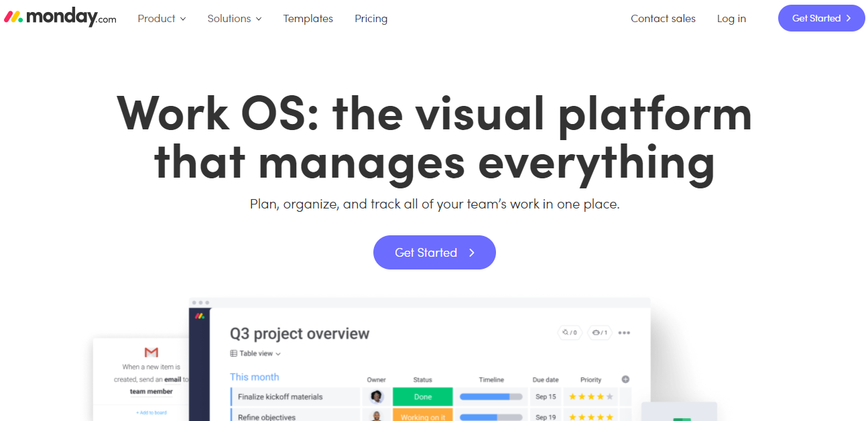Click the Contact sales link
Viewport: 868px width, 421px height.
click(663, 19)
